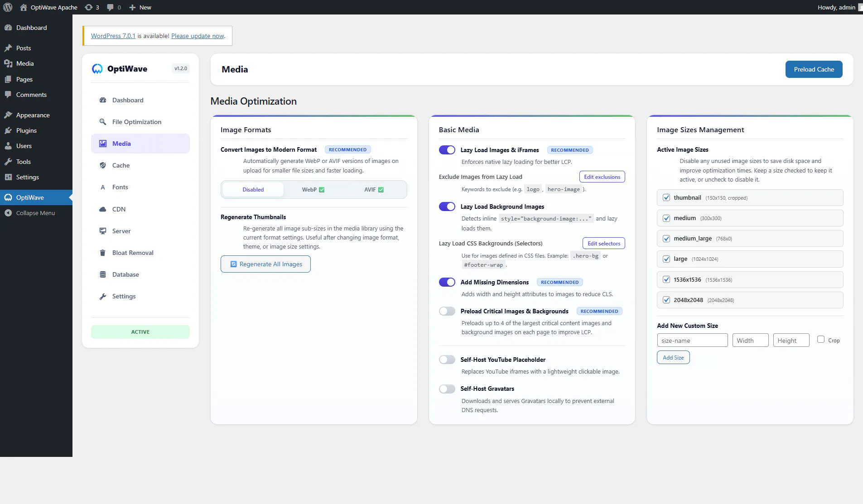Click the Height input field
This screenshot has width=863, height=504.
791,341
